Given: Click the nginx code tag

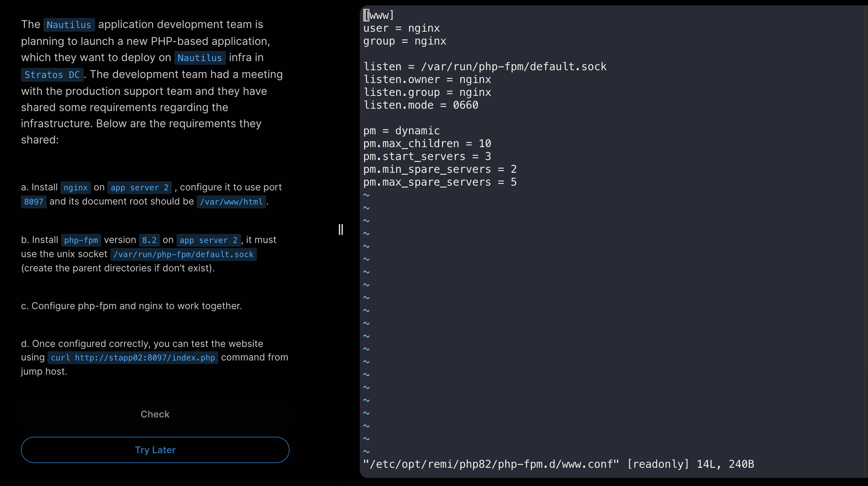Looking at the screenshot, I should click(x=76, y=188).
